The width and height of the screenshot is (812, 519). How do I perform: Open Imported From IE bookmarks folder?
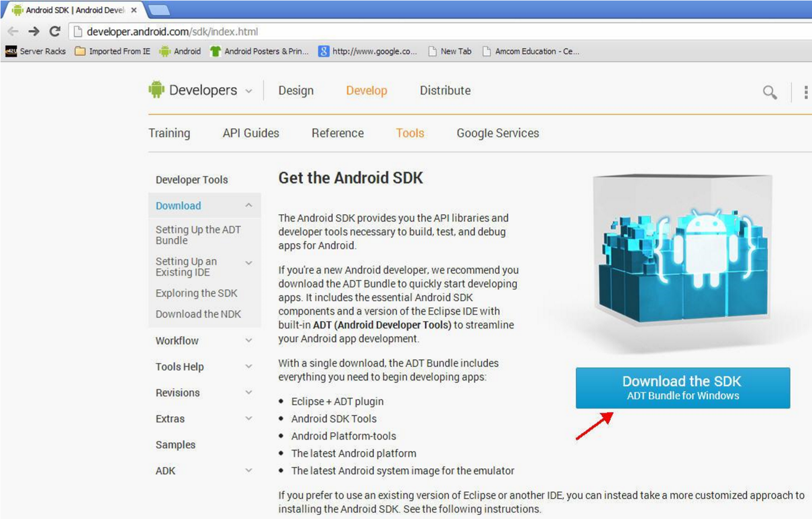click(113, 51)
